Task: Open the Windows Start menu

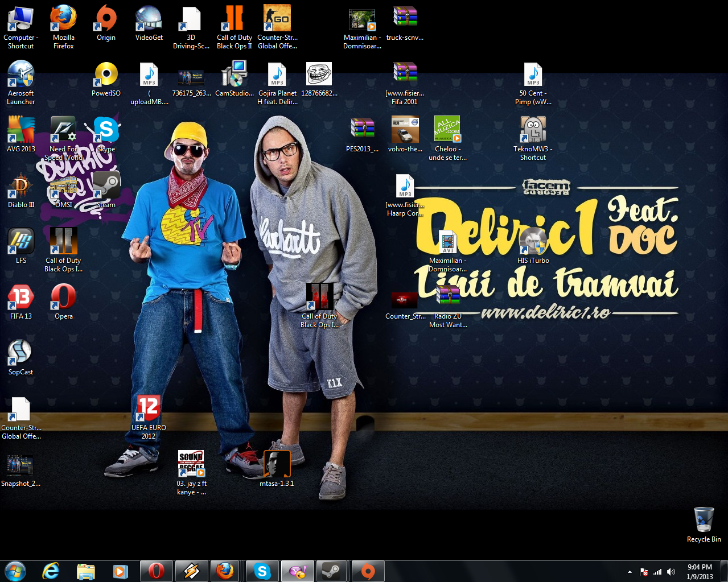Action: 15,571
